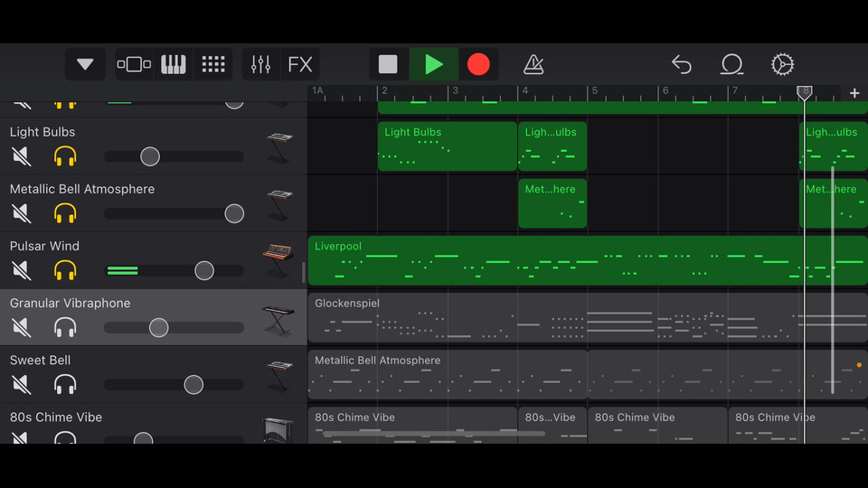Mute the Light Bulbs track

pyautogui.click(x=21, y=156)
